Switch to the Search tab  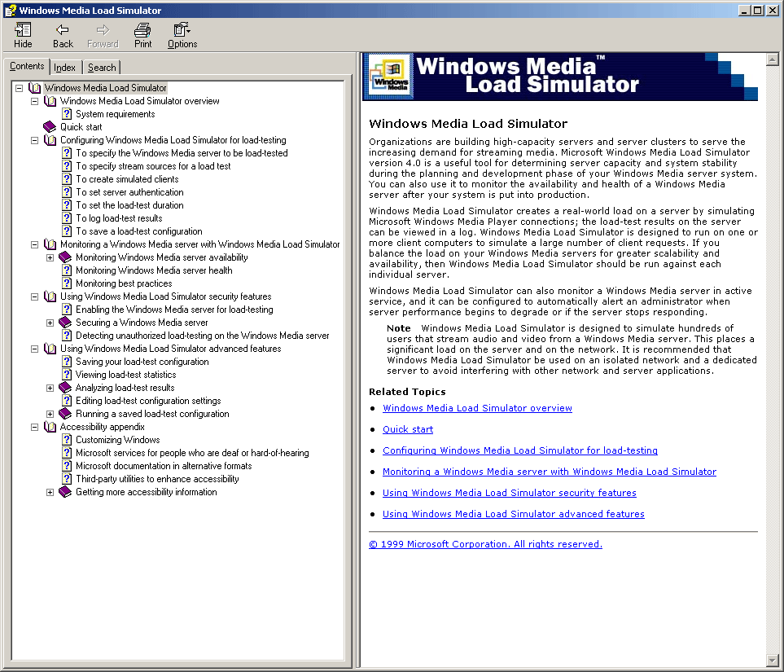point(102,68)
